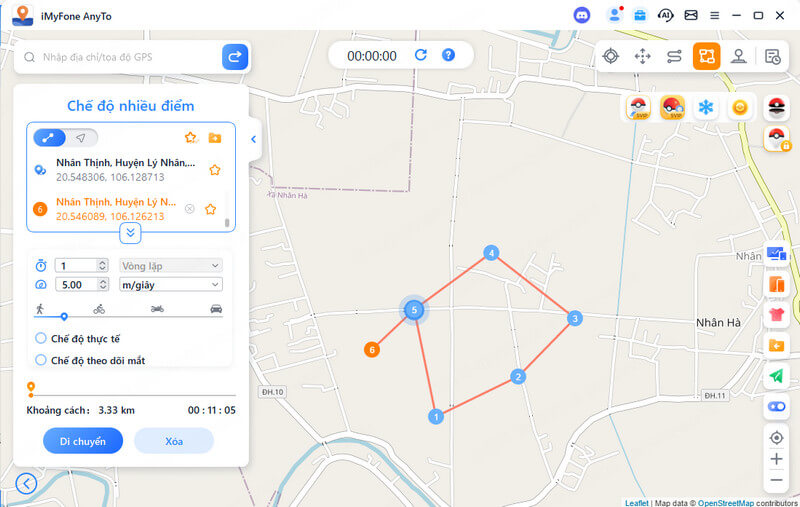Viewport: 800px width, 507px height.
Task: Switch to the navigation arrow route tab
Action: [81, 138]
